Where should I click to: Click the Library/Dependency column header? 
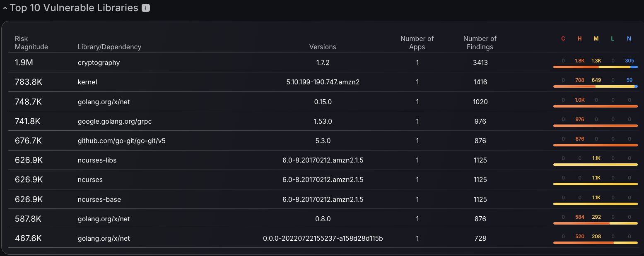[109, 47]
